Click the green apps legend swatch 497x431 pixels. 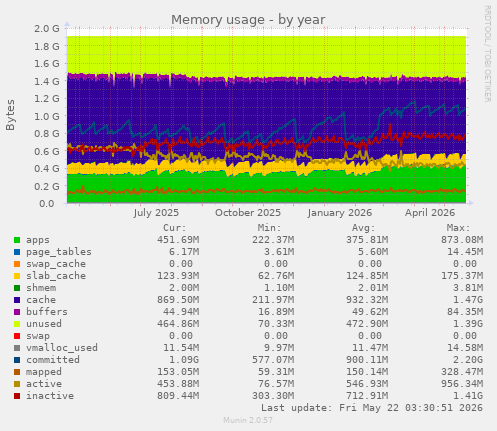click(x=17, y=240)
